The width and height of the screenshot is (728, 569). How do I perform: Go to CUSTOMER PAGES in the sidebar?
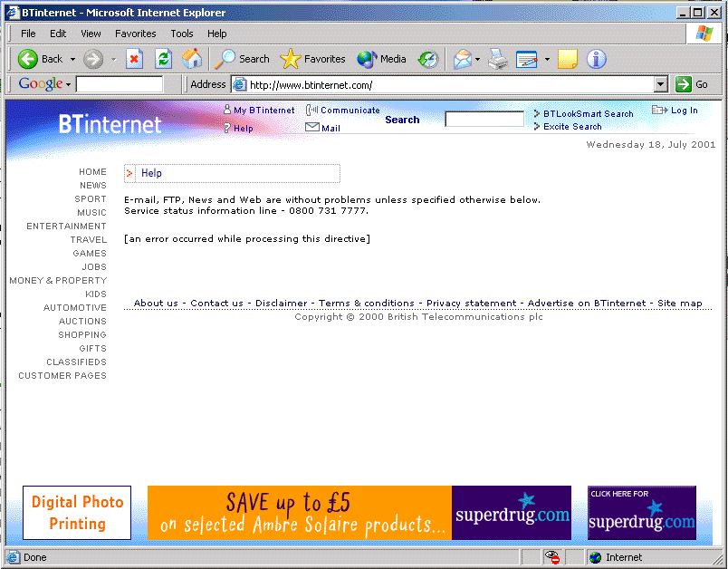[62, 376]
